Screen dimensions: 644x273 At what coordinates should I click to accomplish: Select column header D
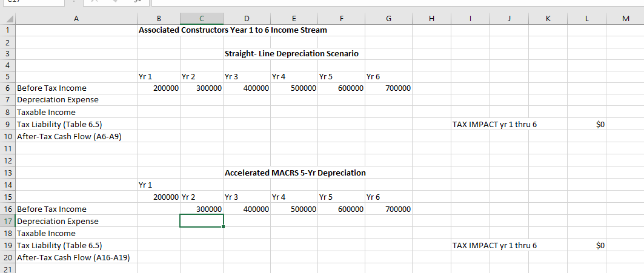(247, 18)
